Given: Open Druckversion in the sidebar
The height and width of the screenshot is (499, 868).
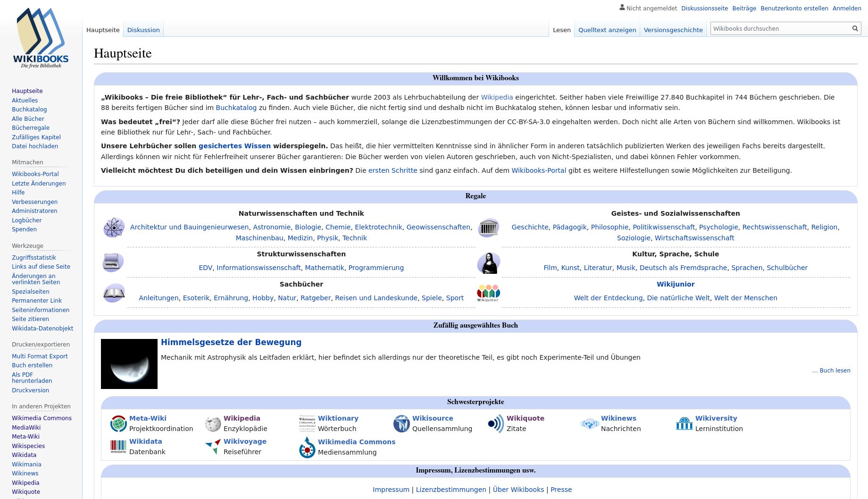Looking at the screenshot, I should [x=30, y=390].
